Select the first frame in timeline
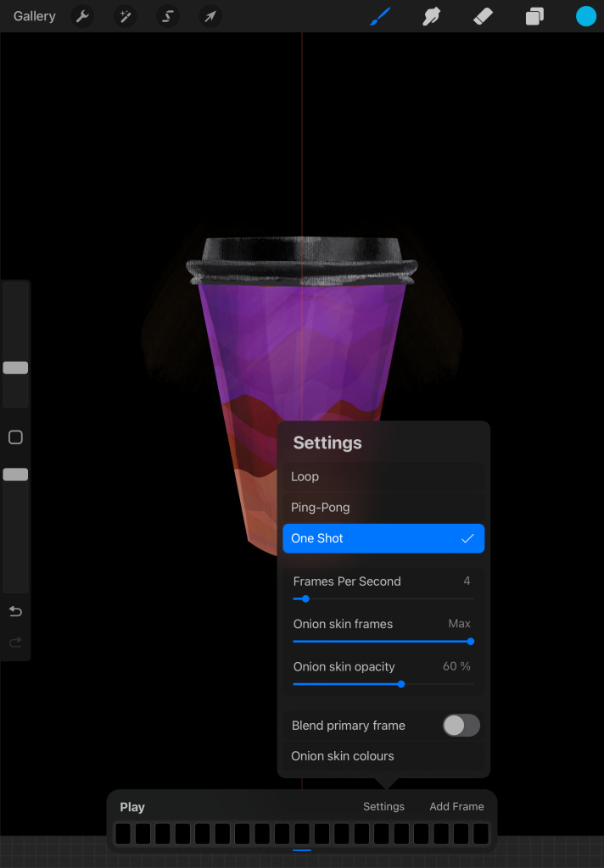 pyautogui.click(x=123, y=834)
